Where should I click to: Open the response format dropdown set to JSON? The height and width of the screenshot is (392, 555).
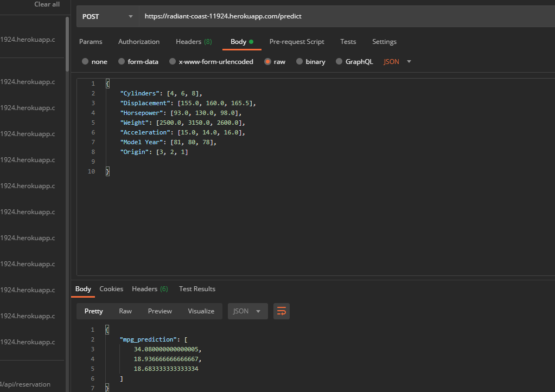pyautogui.click(x=247, y=311)
